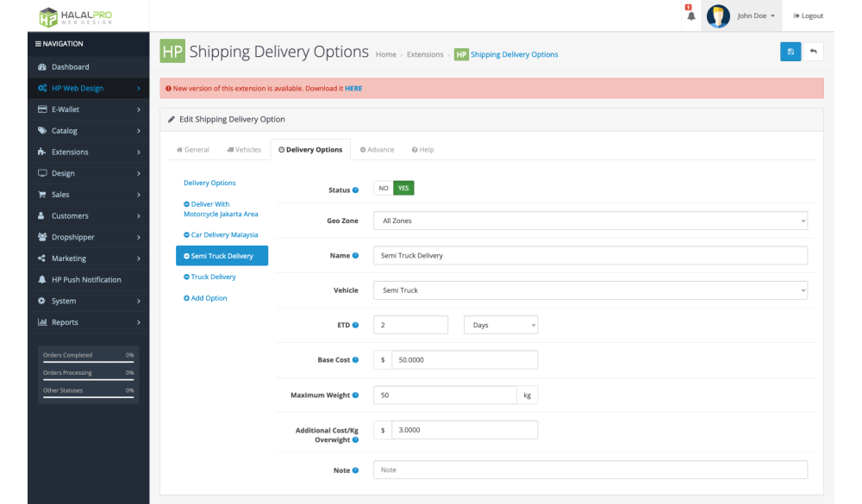Image resolution: width=862 pixels, height=504 pixels.
Task: Open the notifications bell icon
Action: (690, 16)
